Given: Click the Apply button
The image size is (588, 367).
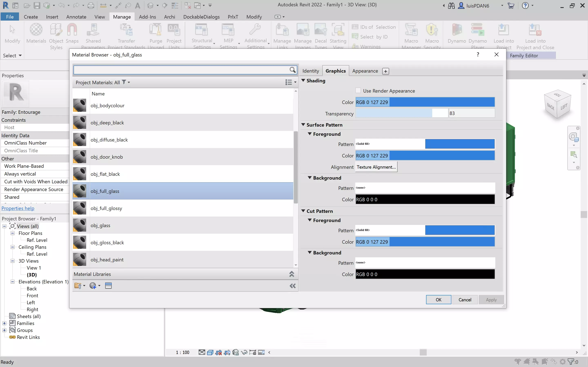Looking at the screenshot, I should pyautogui.click(x=491, y=300).
